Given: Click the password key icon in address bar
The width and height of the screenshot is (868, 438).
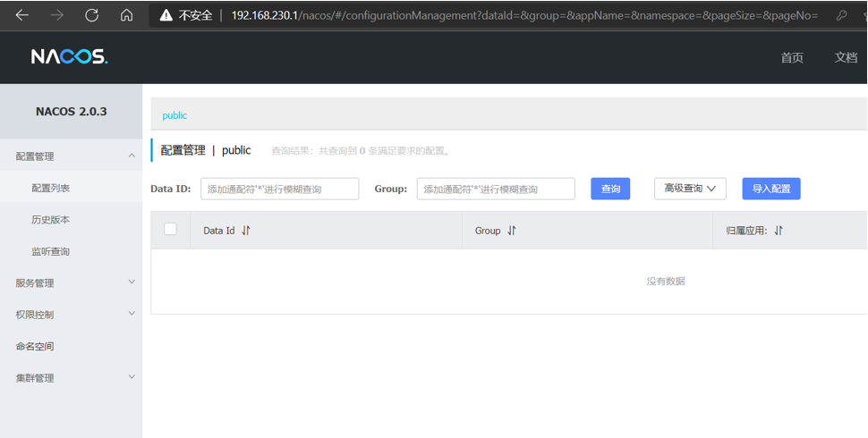Looking at the screenshot, I should point(841,15).
